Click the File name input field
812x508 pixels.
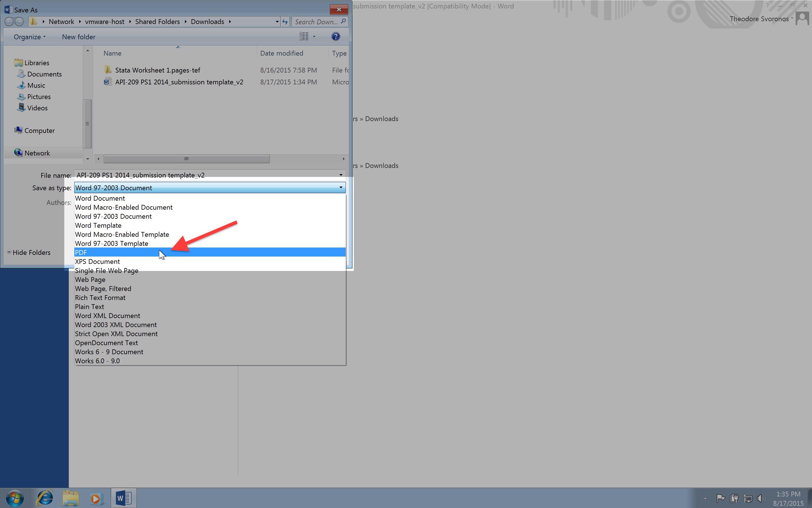pyautogui.click(x=205, y=175)
